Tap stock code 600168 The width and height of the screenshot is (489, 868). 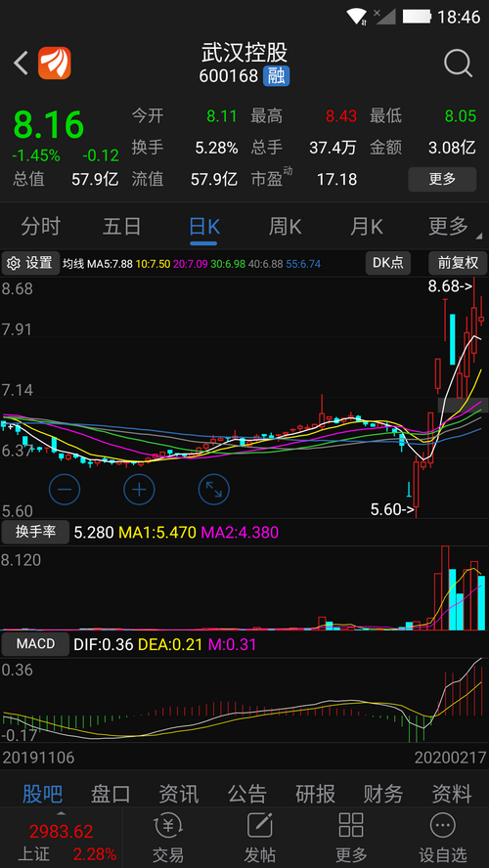click(229, 76)
